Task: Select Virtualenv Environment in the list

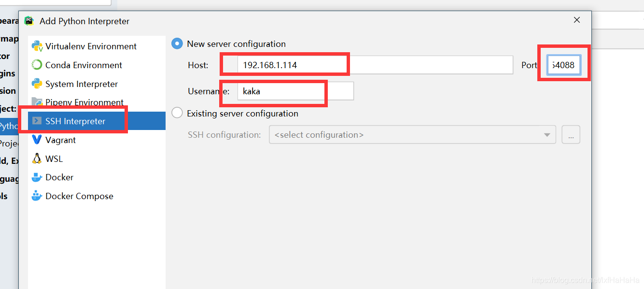Action: coord(97,46)
